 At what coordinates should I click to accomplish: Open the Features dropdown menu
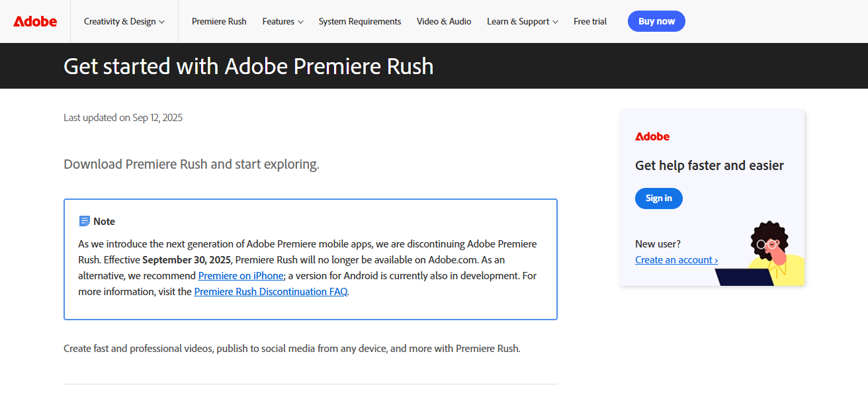(282, 21)
